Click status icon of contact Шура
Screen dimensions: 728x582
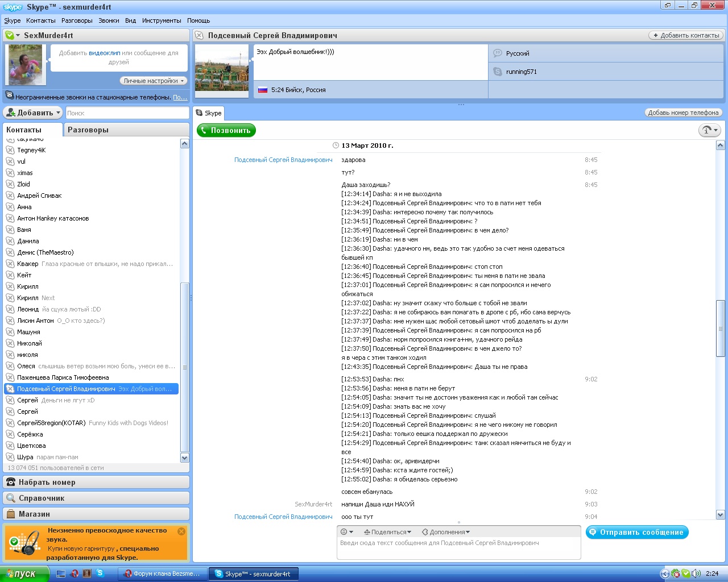(10, 457)
